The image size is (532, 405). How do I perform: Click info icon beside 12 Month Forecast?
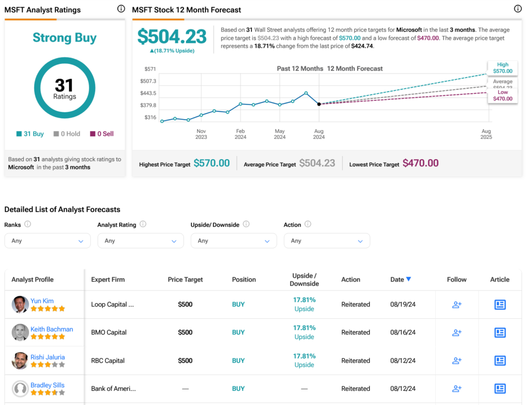point(517,9)
